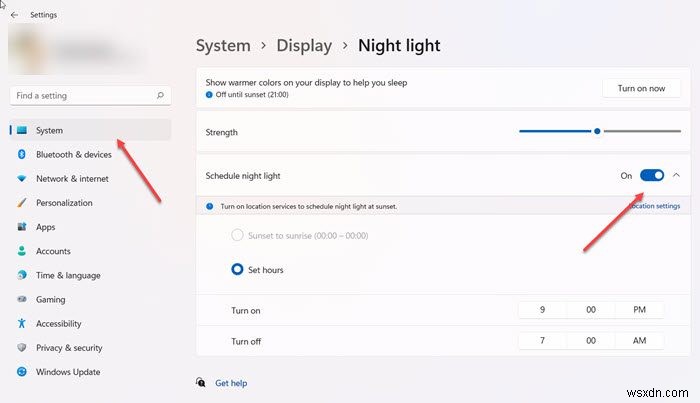The width and height of the screenshot is (700, 403).
Task: Click the Network & internet wifi icon
Action: [x=21, y=179]
